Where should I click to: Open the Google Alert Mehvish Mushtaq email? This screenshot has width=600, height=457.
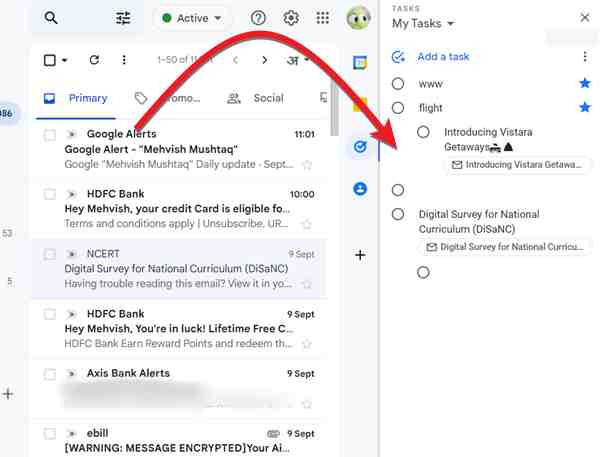(x=180, y=149)
